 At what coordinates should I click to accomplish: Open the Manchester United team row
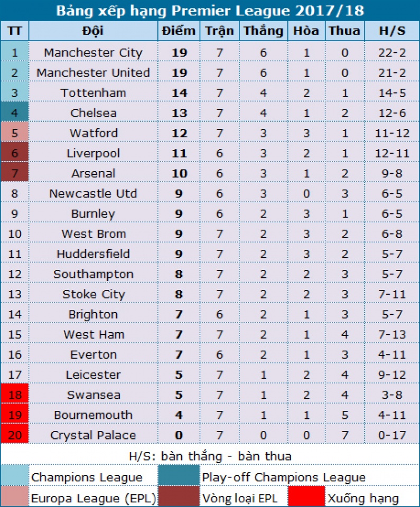coord(93,72)
